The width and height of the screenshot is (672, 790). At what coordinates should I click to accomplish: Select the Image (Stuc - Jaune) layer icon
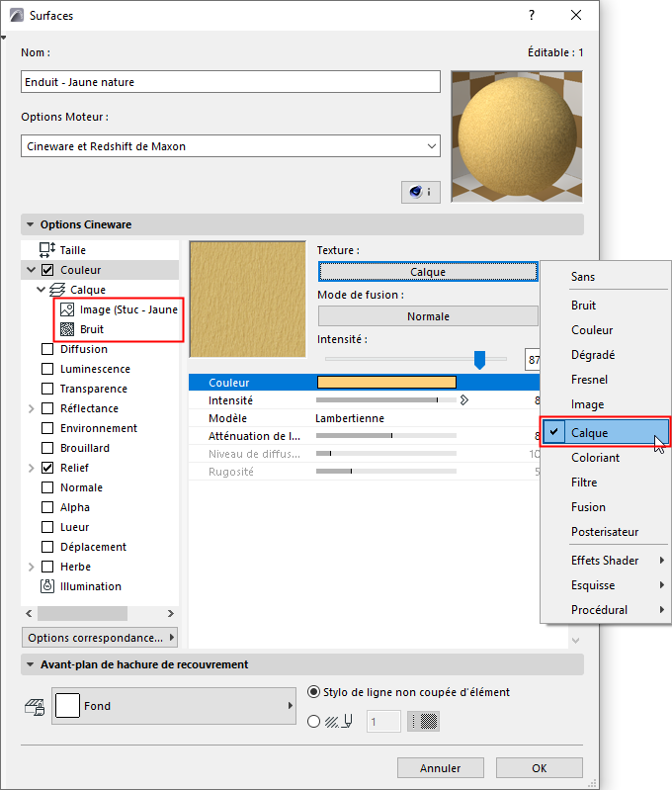(67, 309)
